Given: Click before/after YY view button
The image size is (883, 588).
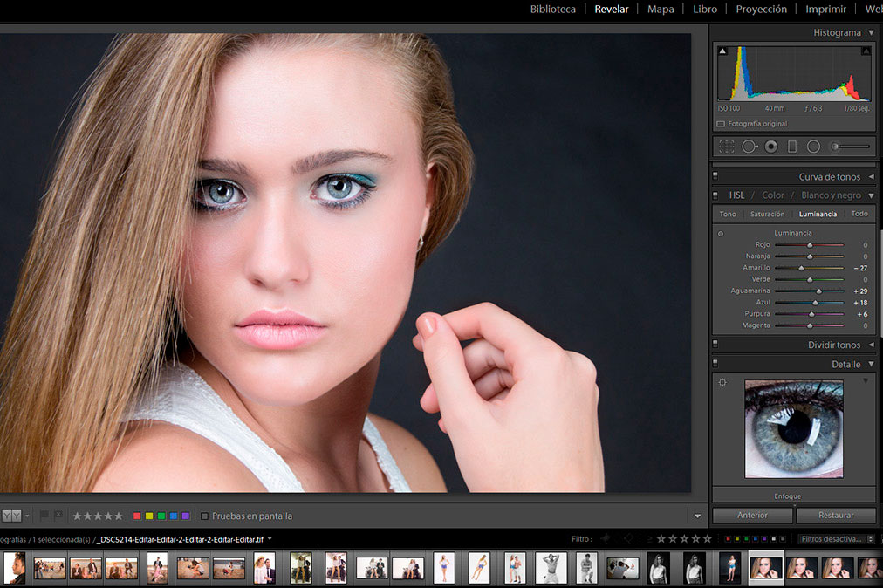Looking at the screenshot, I should click(12, 516).
